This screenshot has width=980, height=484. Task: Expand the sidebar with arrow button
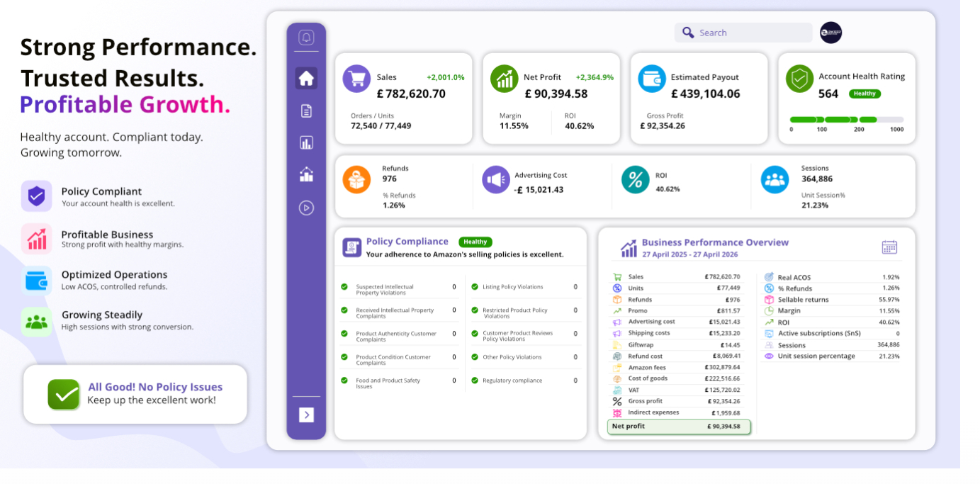click(x=306, y=415)
